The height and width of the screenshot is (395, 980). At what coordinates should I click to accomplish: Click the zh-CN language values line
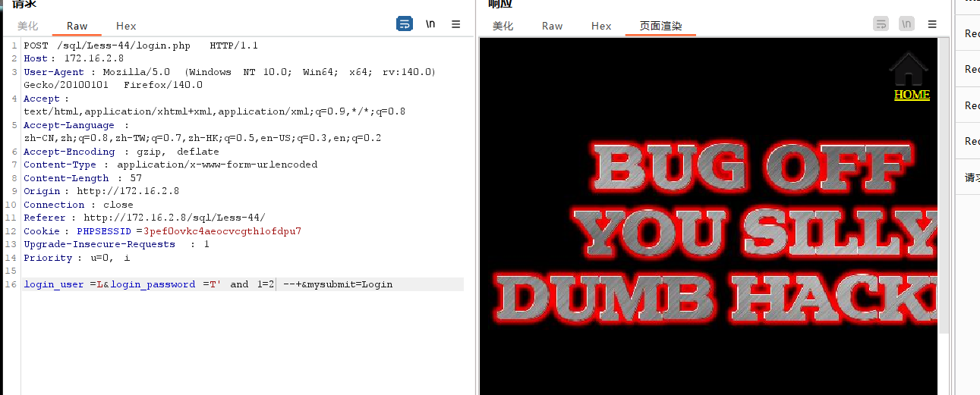203,138
